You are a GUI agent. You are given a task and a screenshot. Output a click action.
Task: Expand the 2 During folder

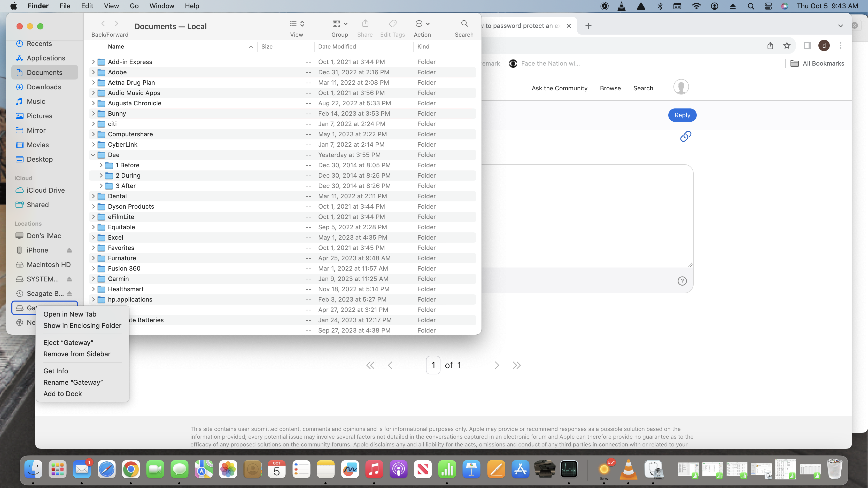coord(101,176)
